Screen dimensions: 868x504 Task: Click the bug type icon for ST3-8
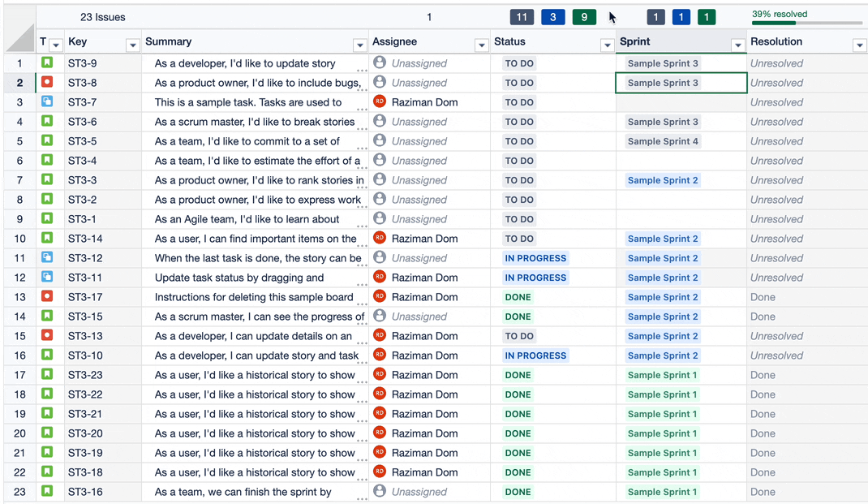pos(47,82)
